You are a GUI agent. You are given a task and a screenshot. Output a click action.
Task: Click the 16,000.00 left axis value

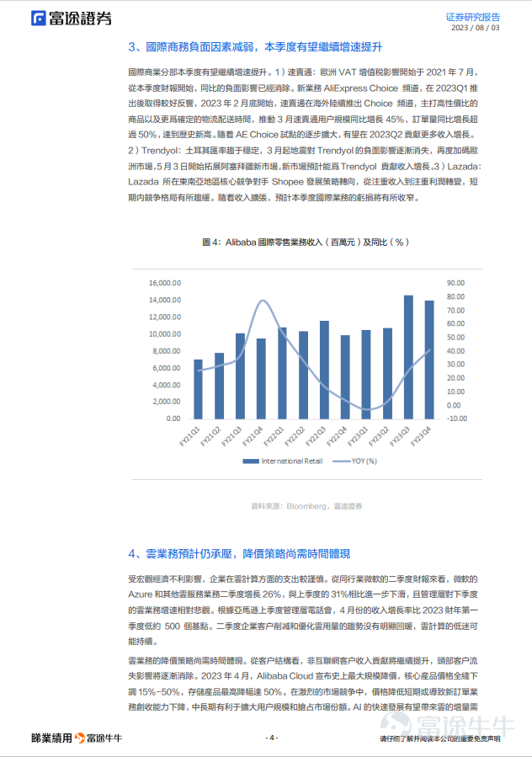click(165, 283)
